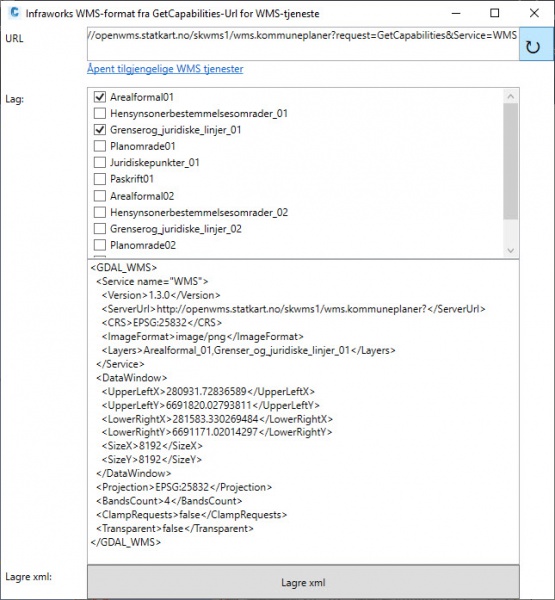Enable the Grenserog_juridiske_linjer_02 checkbox
Viewport: 555px width, 600px height.
[100, 229]
